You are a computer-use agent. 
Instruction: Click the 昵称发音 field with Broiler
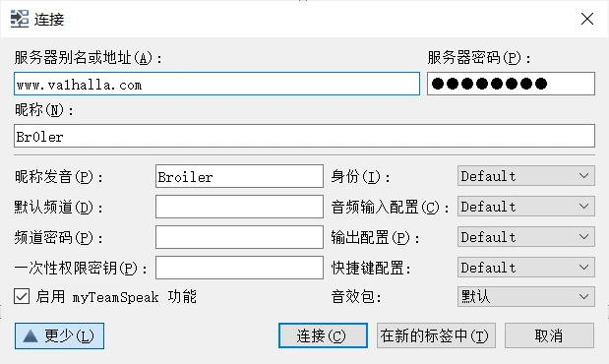[239, 176]
